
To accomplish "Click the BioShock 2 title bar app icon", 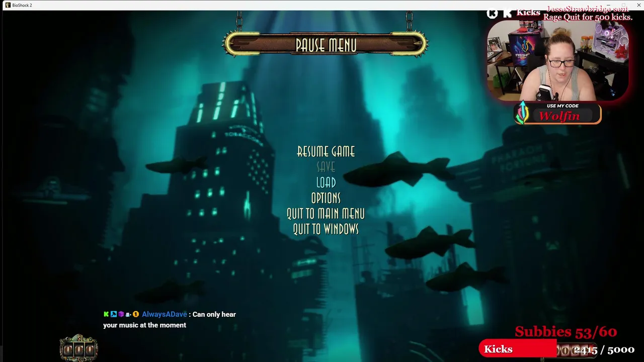I will [x=8, y=5].
